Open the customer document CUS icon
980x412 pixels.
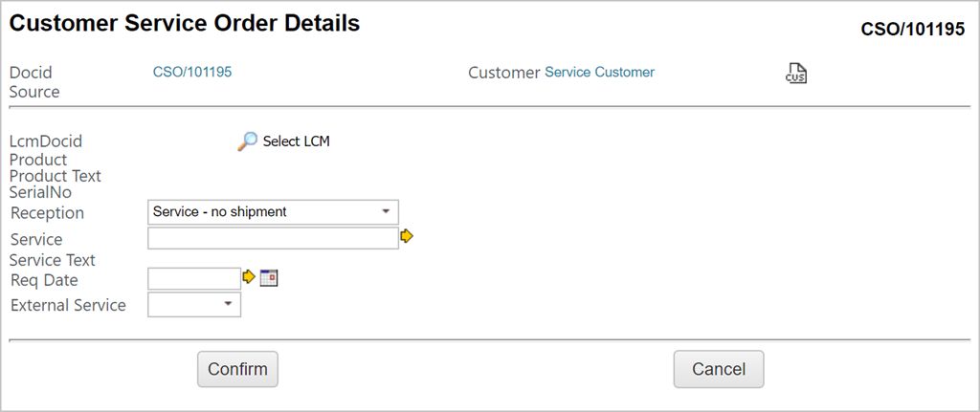click(x=796, y=74)
